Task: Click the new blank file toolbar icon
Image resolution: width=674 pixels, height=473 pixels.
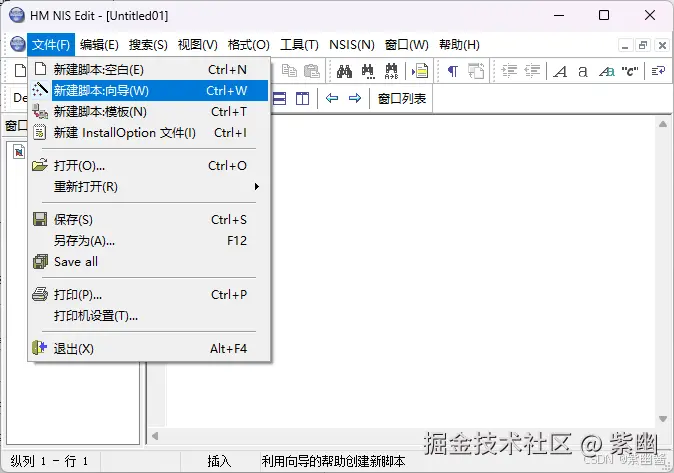Action: (20, 71)
